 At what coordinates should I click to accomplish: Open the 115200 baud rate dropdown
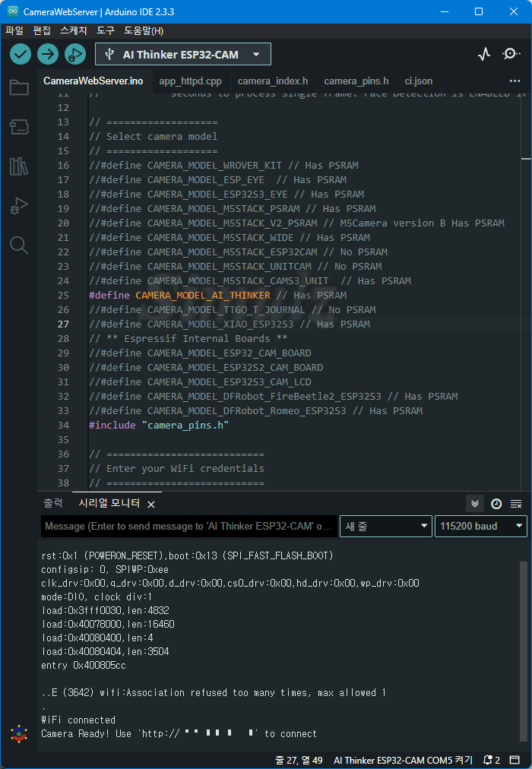[x=481, y=527]
